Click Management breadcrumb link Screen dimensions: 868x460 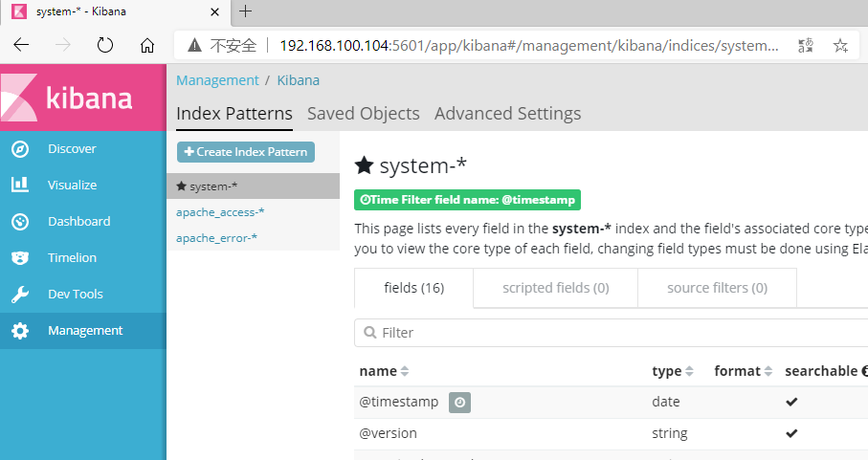click(x=217, y=80)
